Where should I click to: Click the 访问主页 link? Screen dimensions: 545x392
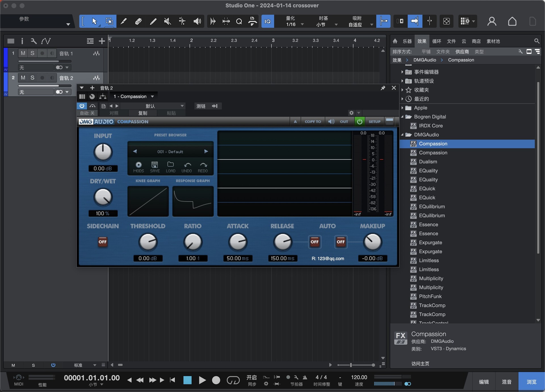(x=420, y=364)
